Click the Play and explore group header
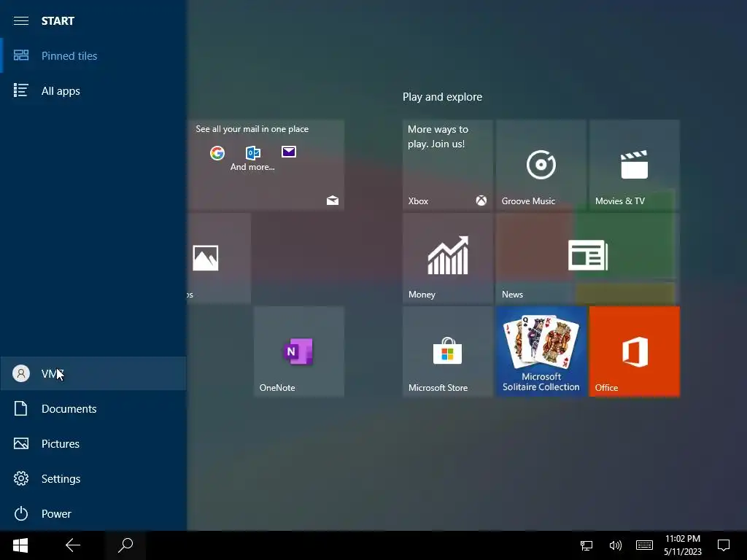This screenshot has height=560, width=747. [442, 97]
